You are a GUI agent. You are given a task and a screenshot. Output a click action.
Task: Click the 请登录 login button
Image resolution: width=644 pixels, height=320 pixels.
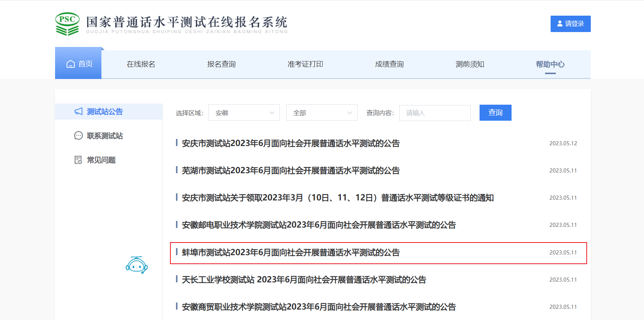571,24
